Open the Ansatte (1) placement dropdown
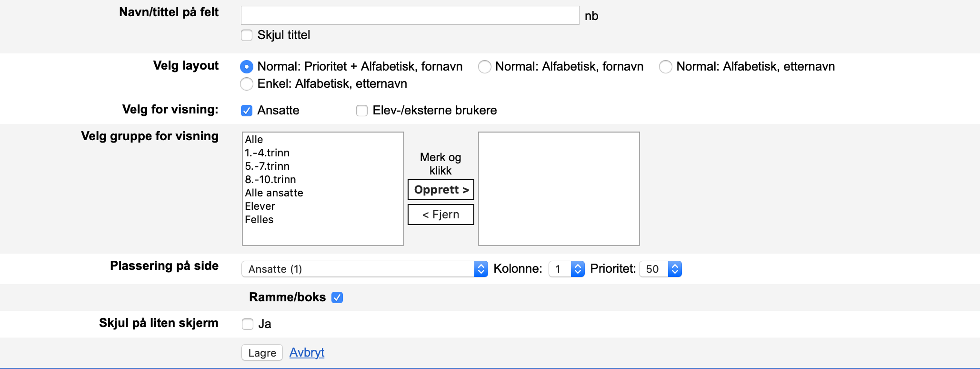Screen dimensions: 980x369 pyautogui.click(x=364, y=269)
